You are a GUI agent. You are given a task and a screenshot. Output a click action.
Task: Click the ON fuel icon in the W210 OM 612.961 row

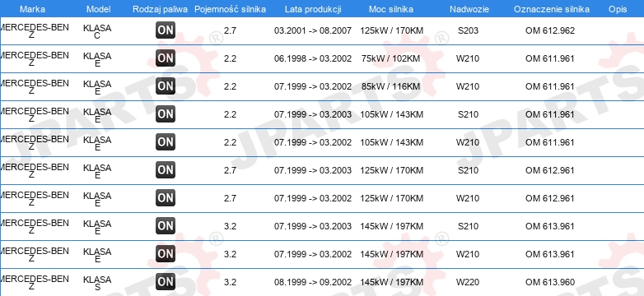tap(166, 198)
